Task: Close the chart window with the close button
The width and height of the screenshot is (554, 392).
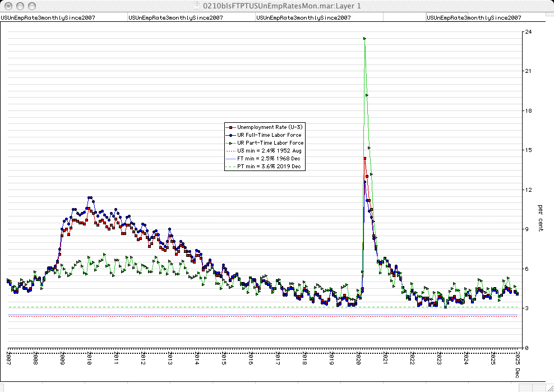Action: 7,6
